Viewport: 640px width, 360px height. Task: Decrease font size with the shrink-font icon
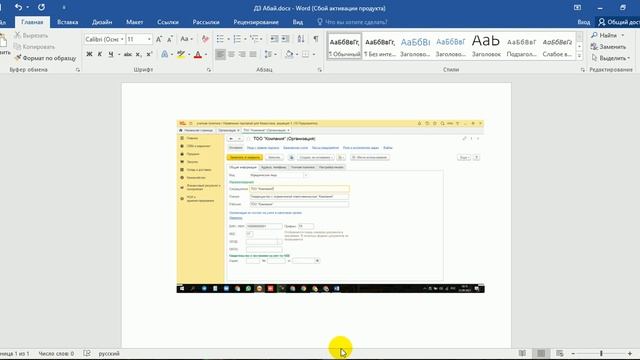click(170, 39)
